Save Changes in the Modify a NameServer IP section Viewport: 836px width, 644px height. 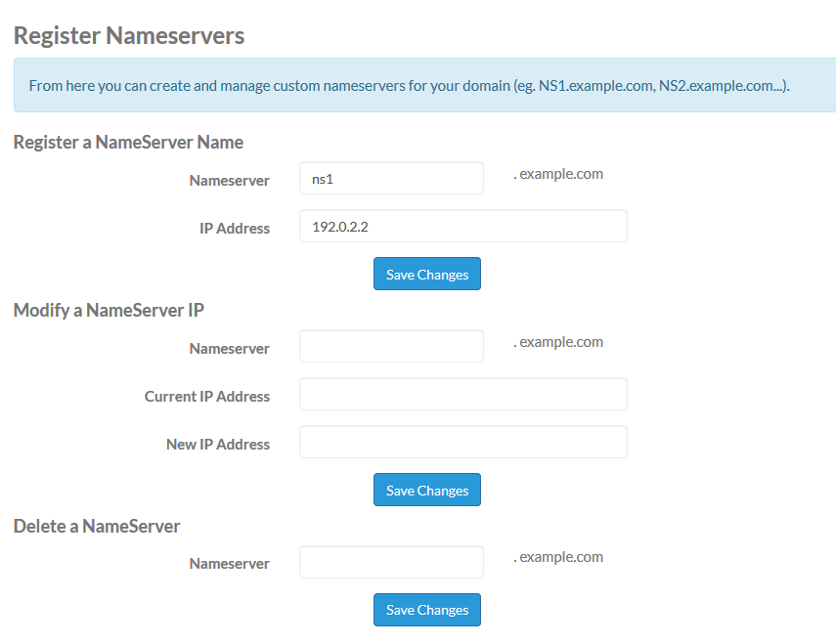pos(427,490)
